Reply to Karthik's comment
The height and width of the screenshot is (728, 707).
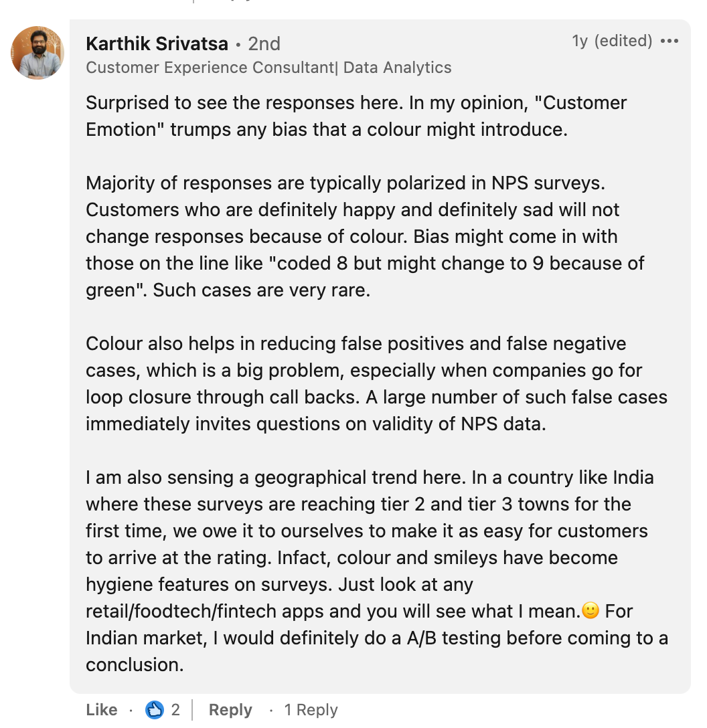click(x=230, y=709)
